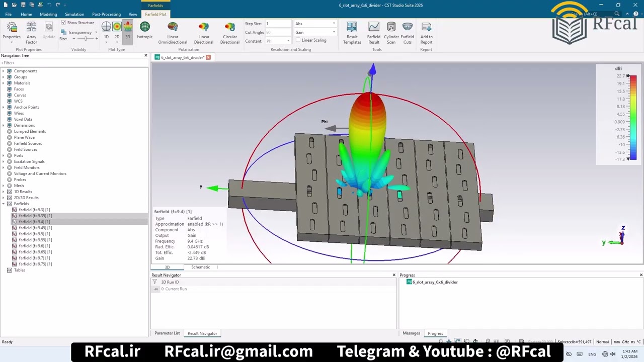This screenshot has height=362, width=644.
Task: Enable the Linear Scaling checkbox
Action: coord(298,40)
